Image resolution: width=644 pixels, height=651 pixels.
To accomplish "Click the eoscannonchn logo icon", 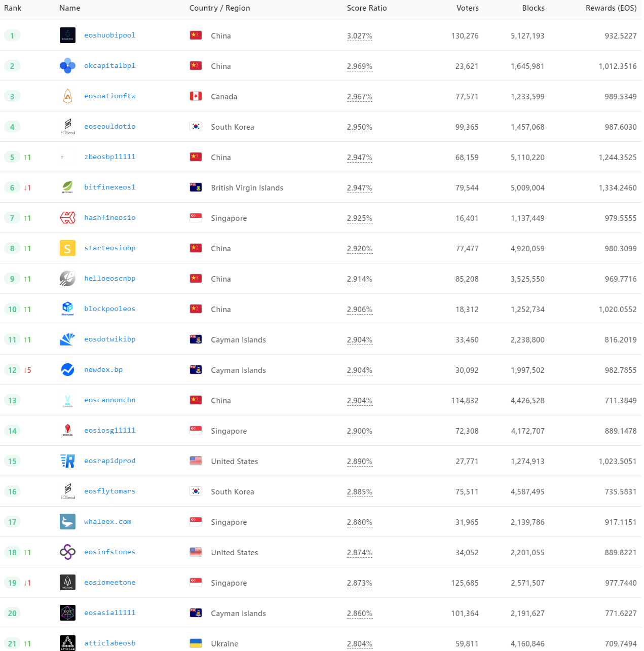I will [x=67, y=400].
